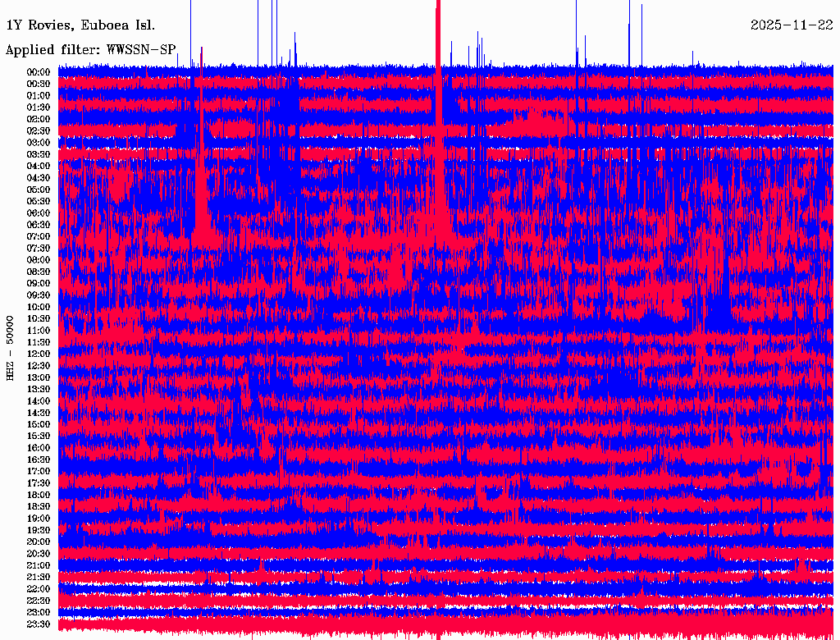Select the 05:00 time label
This screenshot has width=840, height=640.
(x=39, y=190)
